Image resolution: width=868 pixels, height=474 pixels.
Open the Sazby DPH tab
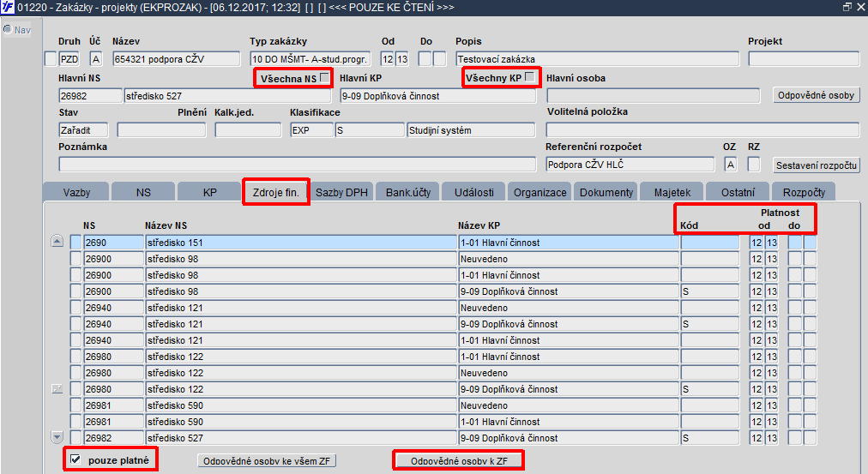341,192
